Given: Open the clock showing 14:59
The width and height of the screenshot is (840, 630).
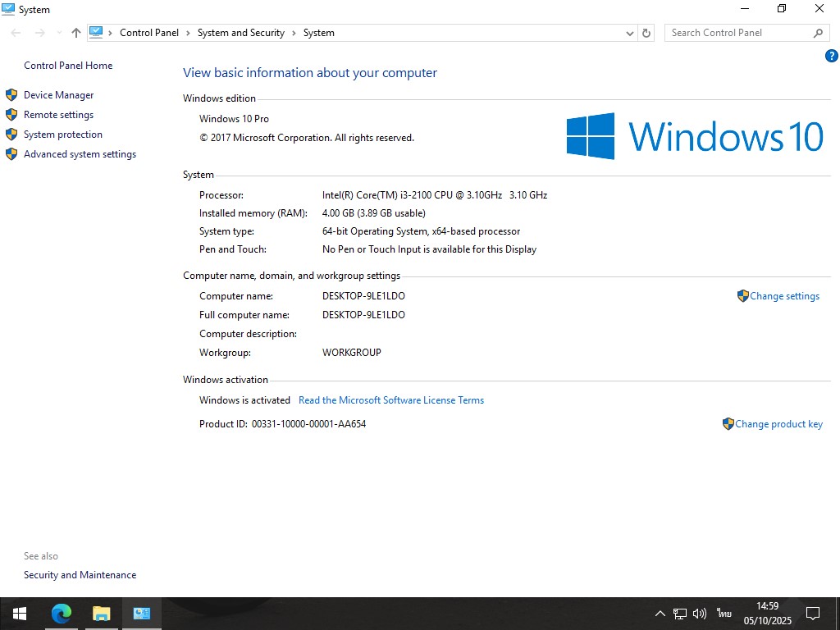Looking at the screenshot, I should [767, 614].
